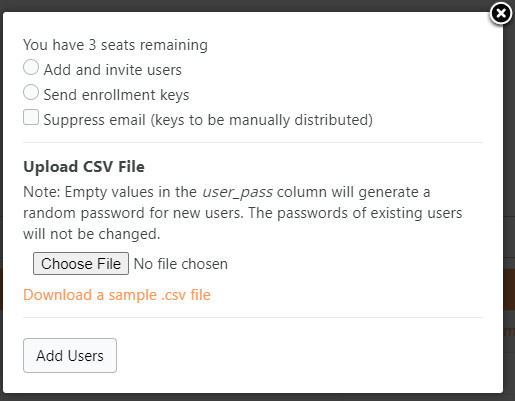Screen dimensions: 515x401
Task: Enable the Suppress email checkbox
Action: 31,117
